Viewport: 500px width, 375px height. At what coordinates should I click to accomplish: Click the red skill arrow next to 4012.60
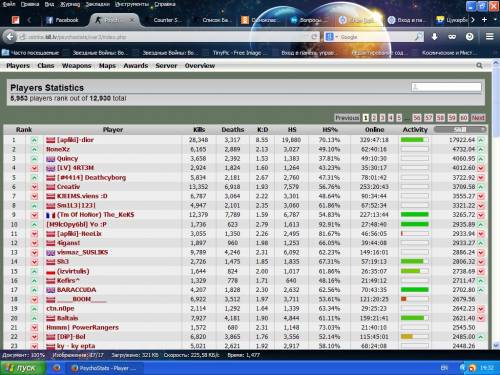pyautogui.click(x=481, y=168)
